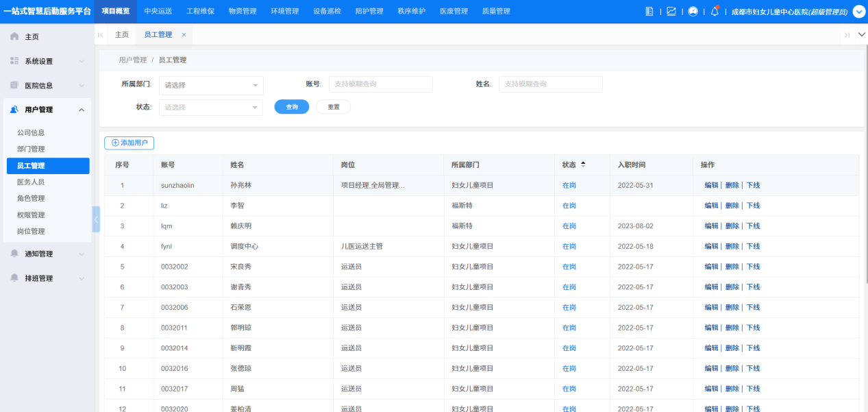868x412 pixels.
Task: Expand the 排班管理 menu chevron
Action: (82, 279)
